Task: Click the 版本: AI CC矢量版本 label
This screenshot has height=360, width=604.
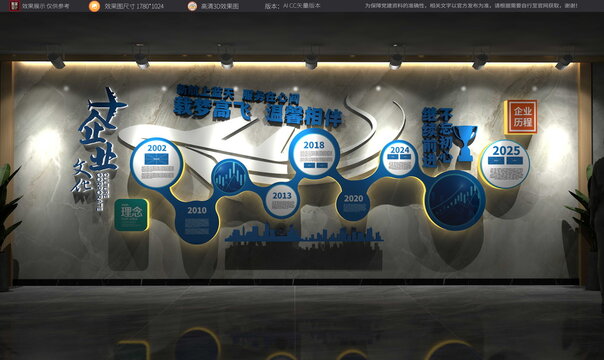Action: point(292,6)
